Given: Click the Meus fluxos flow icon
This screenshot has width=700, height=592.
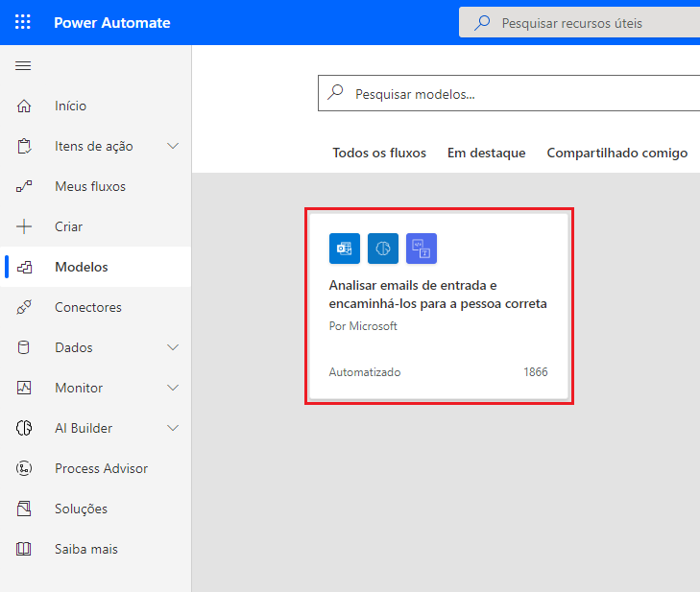Looking at the screenshot, I should [24, 186].
